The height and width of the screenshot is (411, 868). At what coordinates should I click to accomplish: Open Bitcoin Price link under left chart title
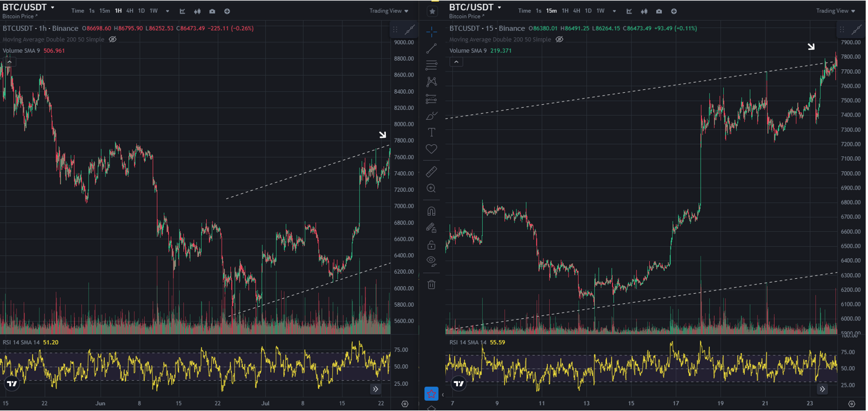20,17
